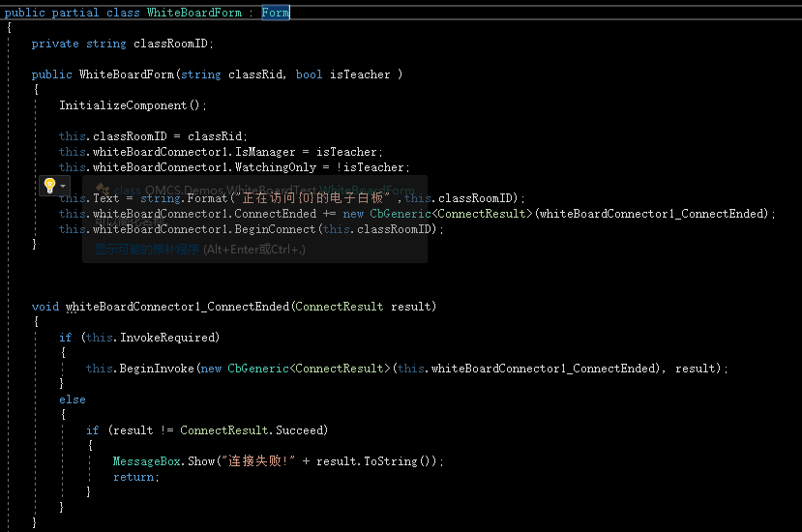
Task: Click the void keyword of the handler method
Action: point(45,307)
